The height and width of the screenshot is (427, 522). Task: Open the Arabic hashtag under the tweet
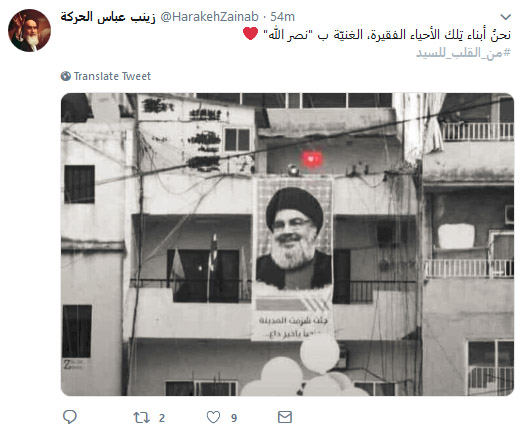point(463,53)
